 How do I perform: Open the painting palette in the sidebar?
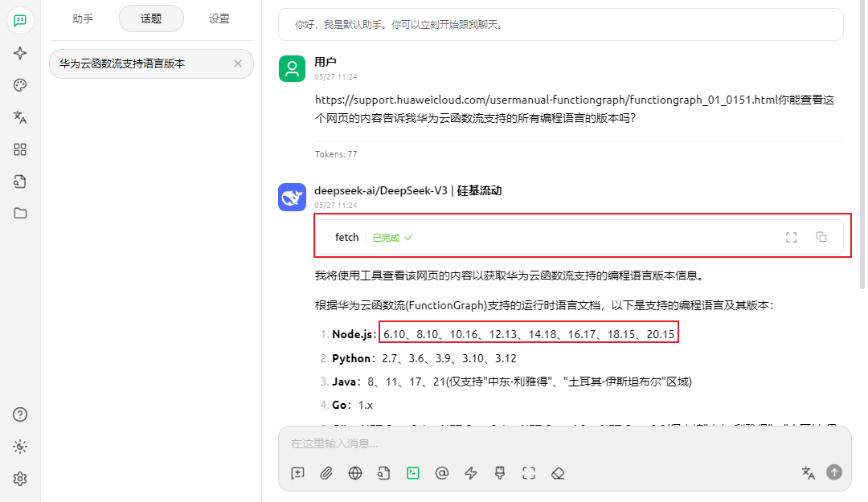(20, 85)
